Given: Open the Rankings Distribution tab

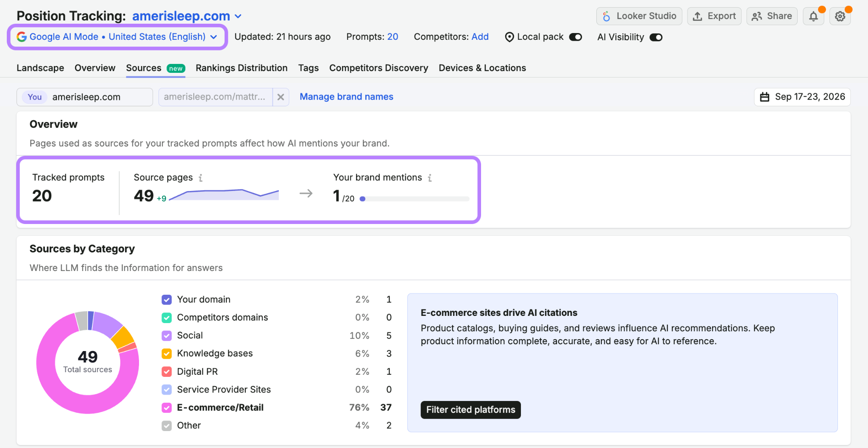Looking at the screenshot, I should (242, 68).
